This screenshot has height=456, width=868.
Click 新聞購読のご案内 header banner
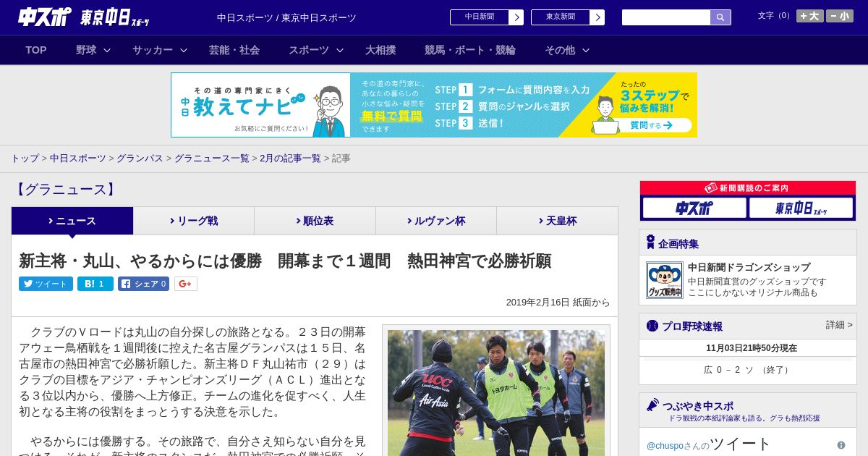[748, 187]
